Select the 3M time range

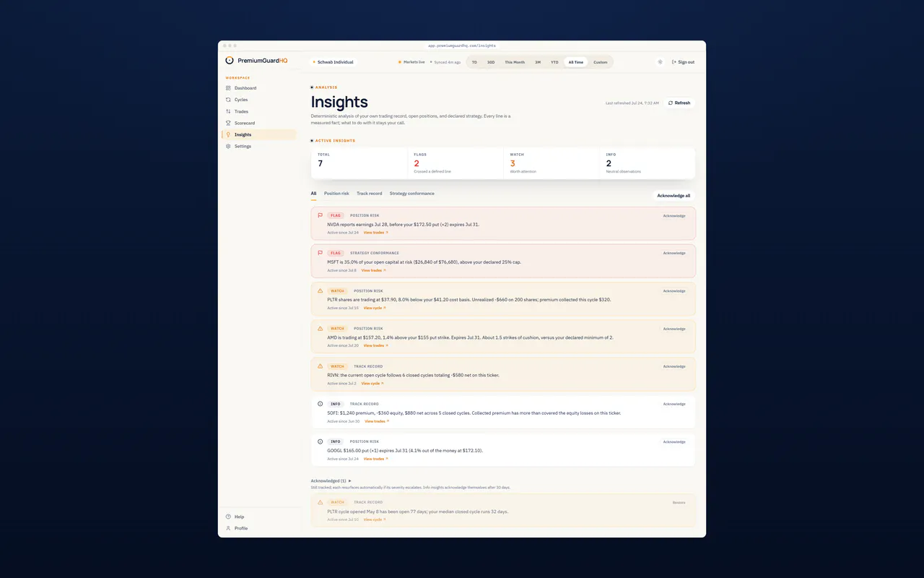pyautogui.click(x=538, y=62)
